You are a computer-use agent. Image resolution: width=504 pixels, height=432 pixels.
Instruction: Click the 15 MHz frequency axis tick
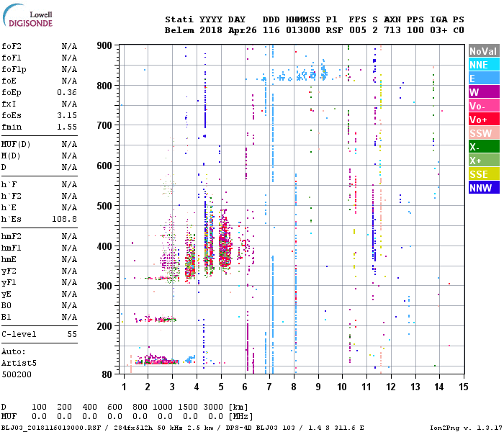pos(464,387)
